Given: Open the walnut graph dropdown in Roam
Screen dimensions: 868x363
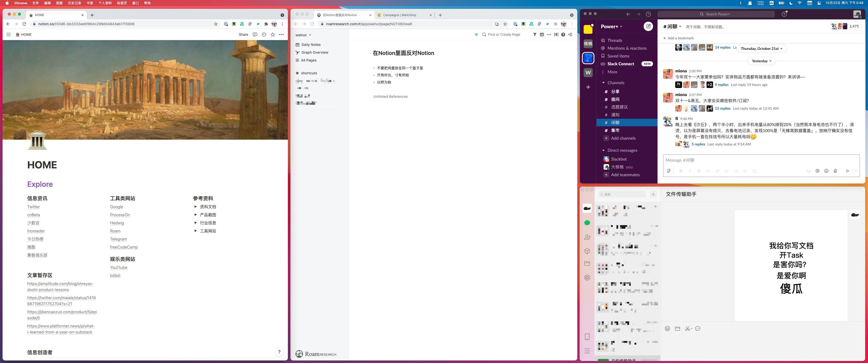Looking at the screenshot, I should click(x=303, y=35).
